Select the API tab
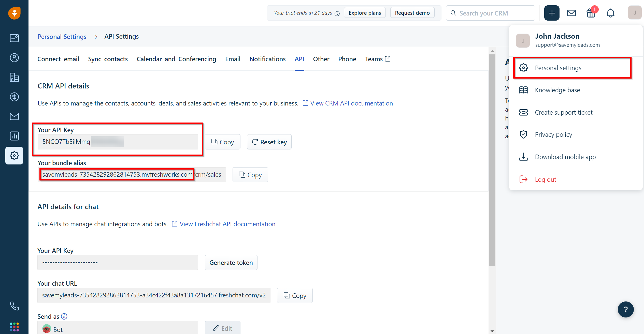 pos(299,59)
